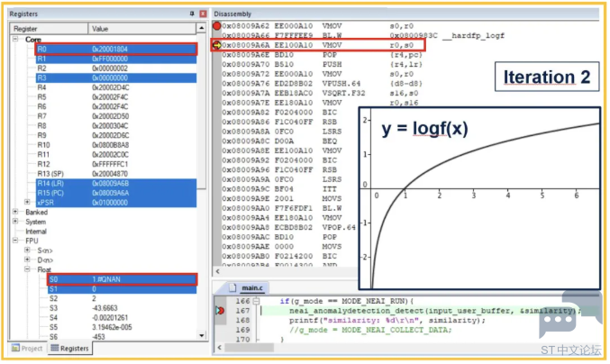Image resolution: width=610 pixels, height=364 pixels.
Task: Open the Project bottom tab
Action: [x=27, y=349]
